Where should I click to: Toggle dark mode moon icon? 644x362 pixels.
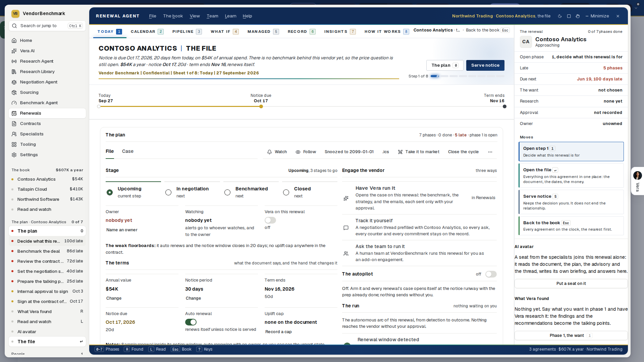pyautogui.click(x=560, y=16)
